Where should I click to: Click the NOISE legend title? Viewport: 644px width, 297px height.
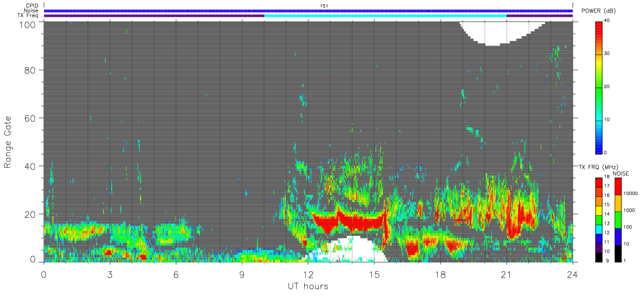pyautogui.click(x=621, y=173)
